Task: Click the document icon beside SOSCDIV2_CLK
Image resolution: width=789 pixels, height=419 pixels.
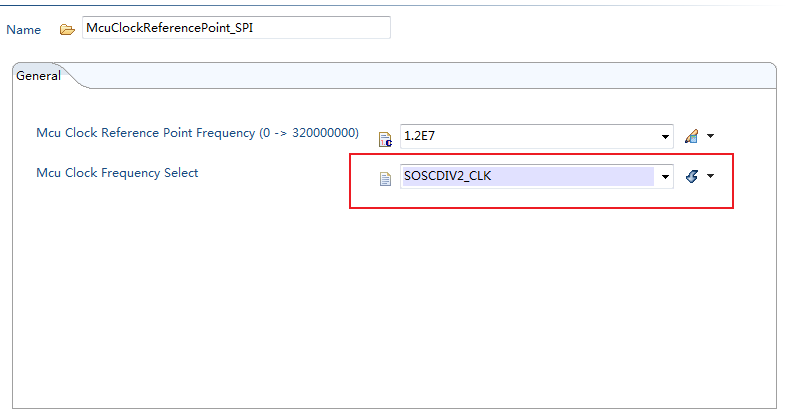Action: [385, 179]
